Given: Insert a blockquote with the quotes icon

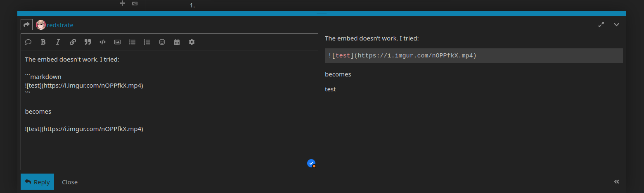Looking at the screenshot, I should [88, 42].
